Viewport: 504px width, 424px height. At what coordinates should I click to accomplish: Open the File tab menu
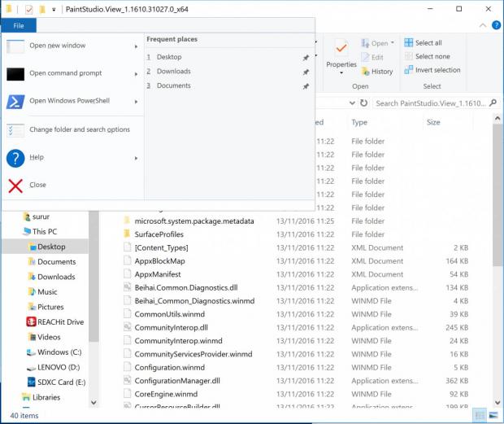(18, 26)
